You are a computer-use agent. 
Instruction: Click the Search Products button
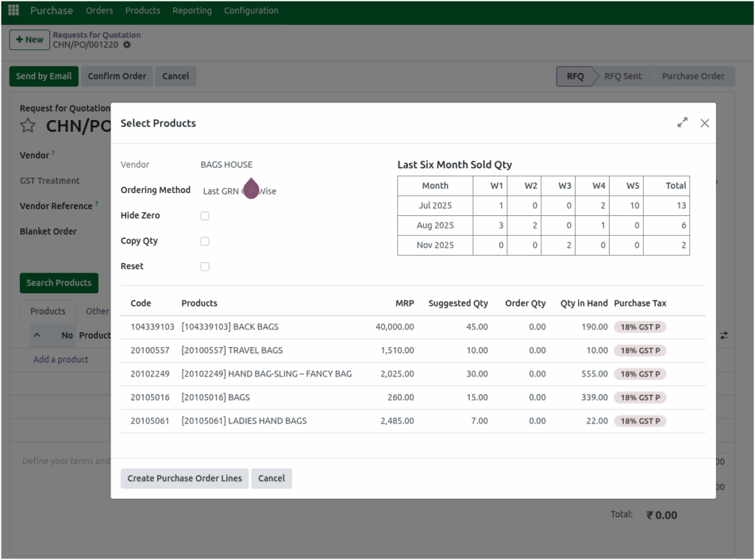[x=59, y=283]
